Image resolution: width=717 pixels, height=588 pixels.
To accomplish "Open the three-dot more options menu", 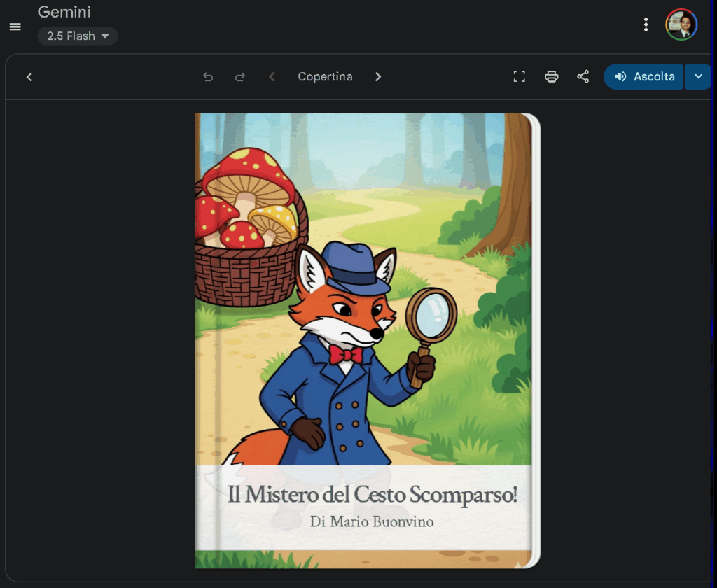I will pos(646,25).
